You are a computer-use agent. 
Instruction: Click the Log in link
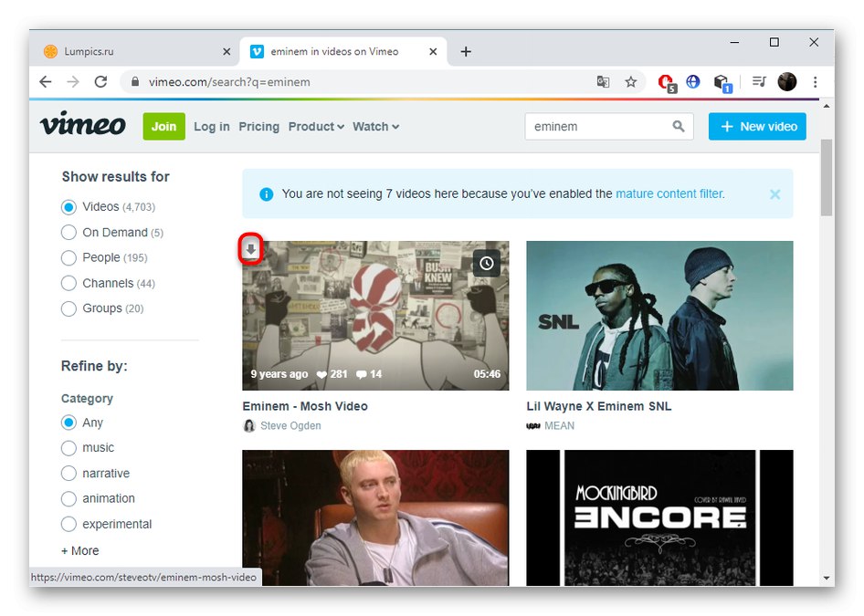coord(212,127)
